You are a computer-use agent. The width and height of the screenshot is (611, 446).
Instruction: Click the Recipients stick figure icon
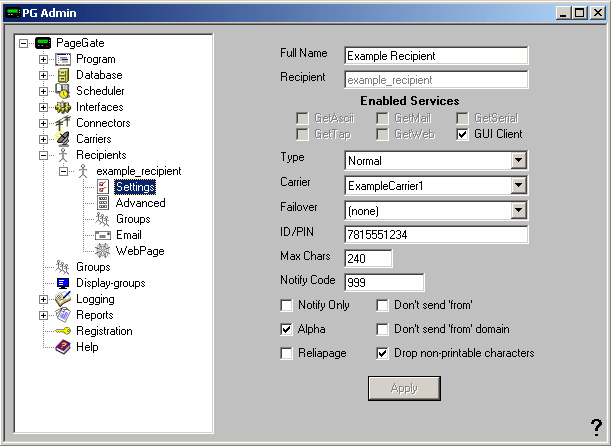pyautogui.click(x=63, y=155)
